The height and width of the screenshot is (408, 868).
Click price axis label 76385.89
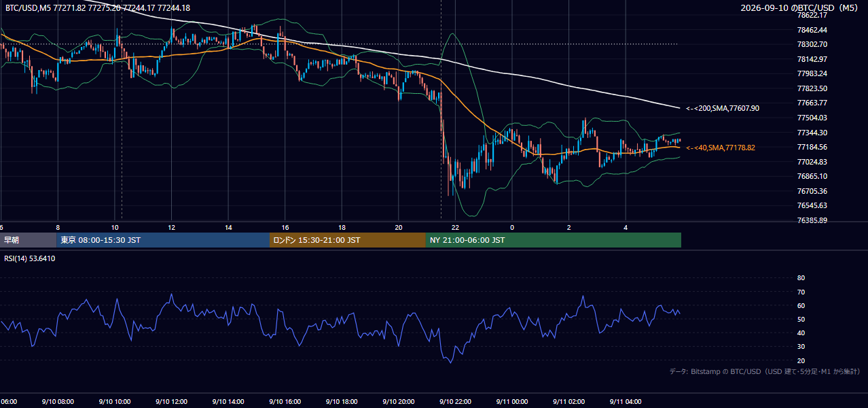(812, 220)
